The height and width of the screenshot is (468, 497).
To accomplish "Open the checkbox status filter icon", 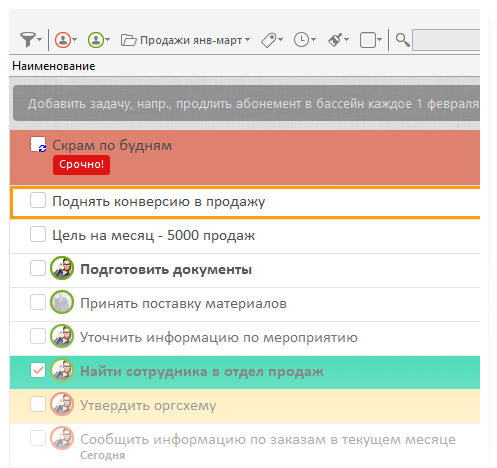I will tap(371, 40).
